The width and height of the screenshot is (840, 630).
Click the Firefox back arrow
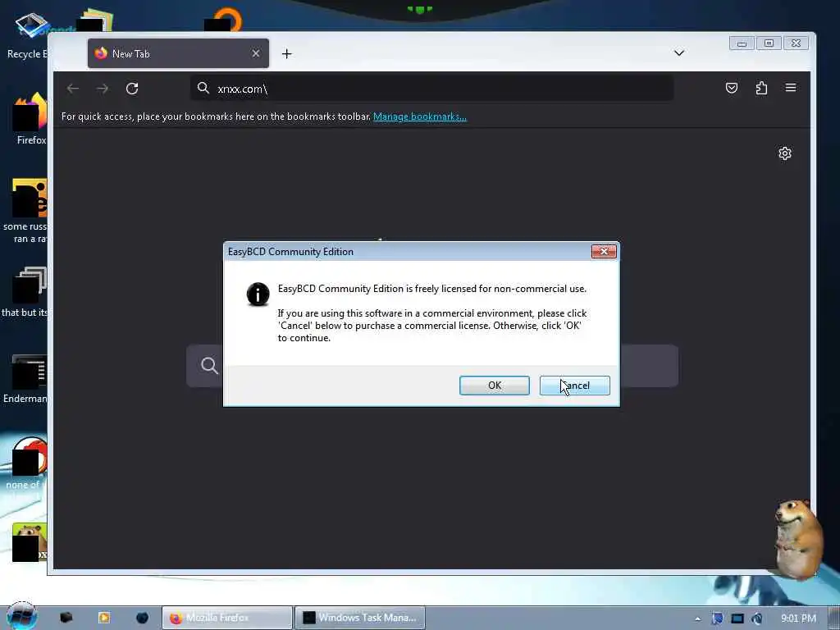pyautogui.click(x=73, y=89)
